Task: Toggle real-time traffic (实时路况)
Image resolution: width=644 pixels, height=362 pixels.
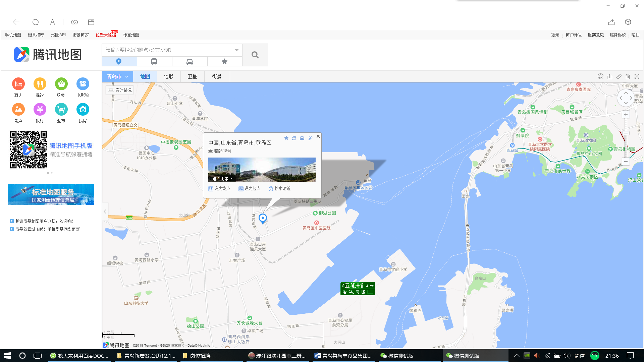Action: click(x=120, y=90)
